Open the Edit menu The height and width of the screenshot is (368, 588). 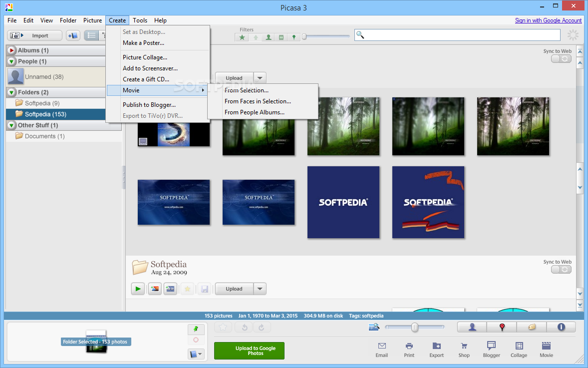[x=28, y=20]
